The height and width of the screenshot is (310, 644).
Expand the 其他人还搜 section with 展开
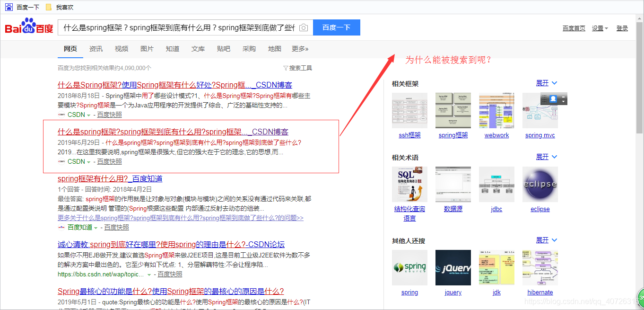547,240
